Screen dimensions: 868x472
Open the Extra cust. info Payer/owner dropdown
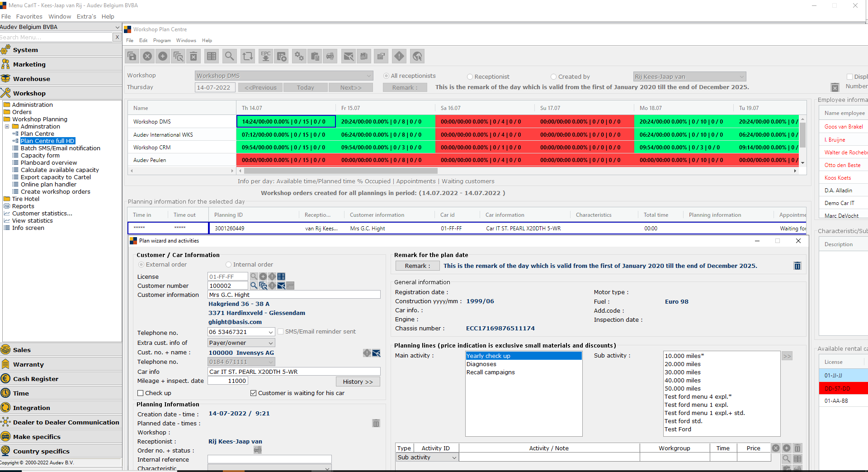[x=270, y=343]
